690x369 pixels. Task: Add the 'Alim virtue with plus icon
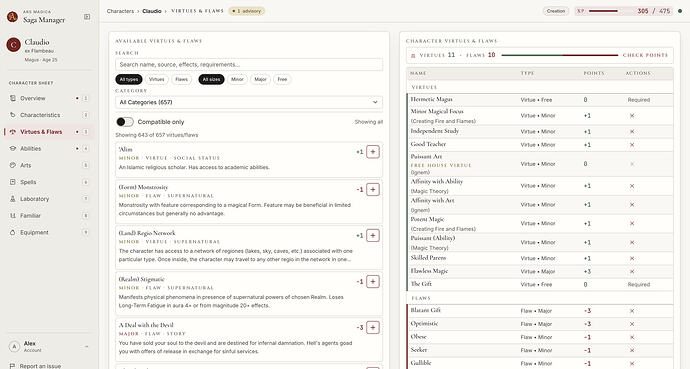pos(373,152)
